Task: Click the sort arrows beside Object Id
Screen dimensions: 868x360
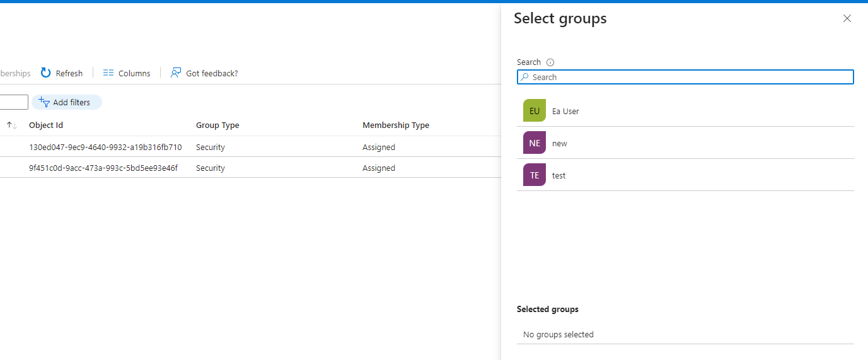Action: (12, 125)
